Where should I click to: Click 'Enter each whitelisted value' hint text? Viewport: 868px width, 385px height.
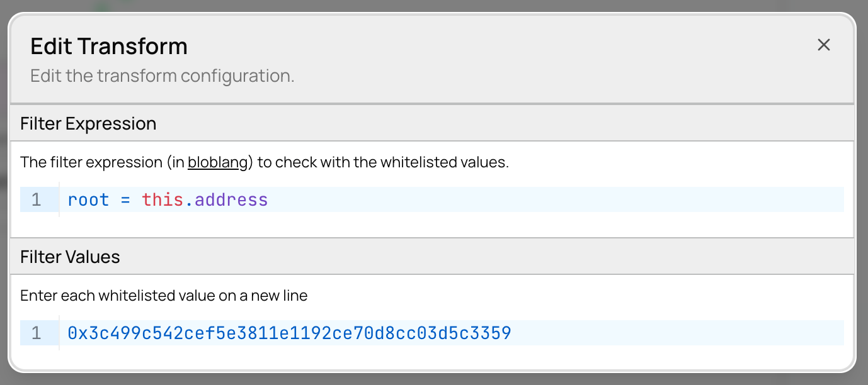coord(164,296)
